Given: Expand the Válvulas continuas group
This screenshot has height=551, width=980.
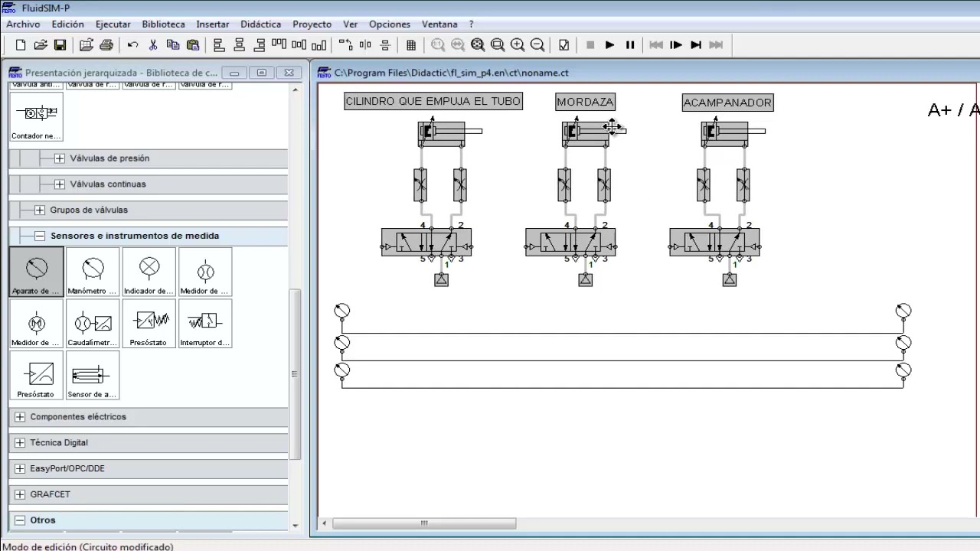Looking at the screenshot, I should (x=60, y=184).
